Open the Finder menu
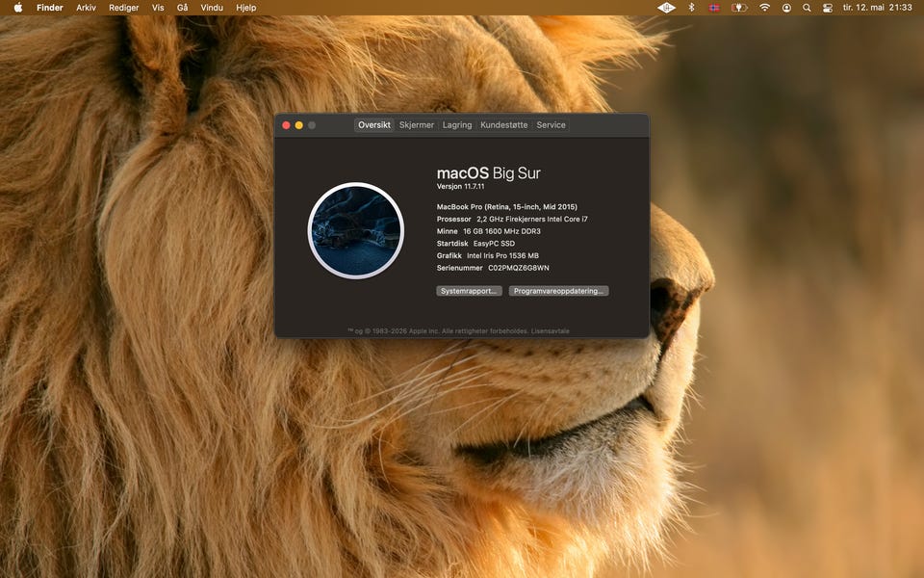924x578 pixels. 49,8
